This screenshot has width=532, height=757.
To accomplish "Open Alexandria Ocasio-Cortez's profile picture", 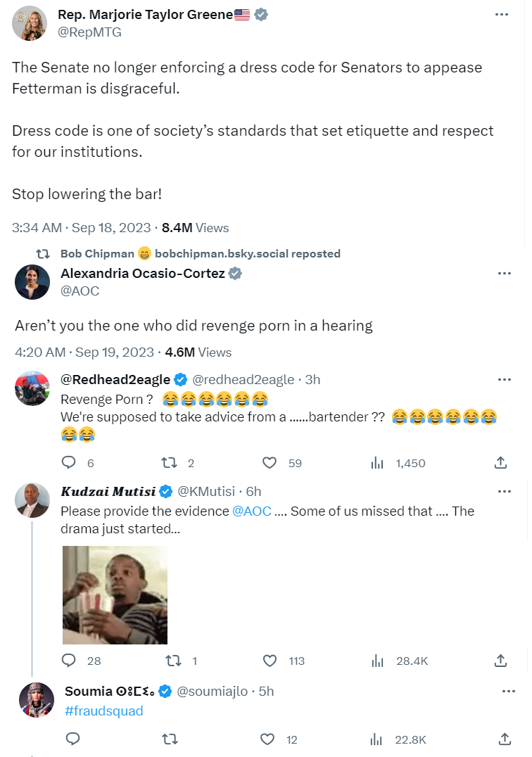I will [x=32, y=281].
